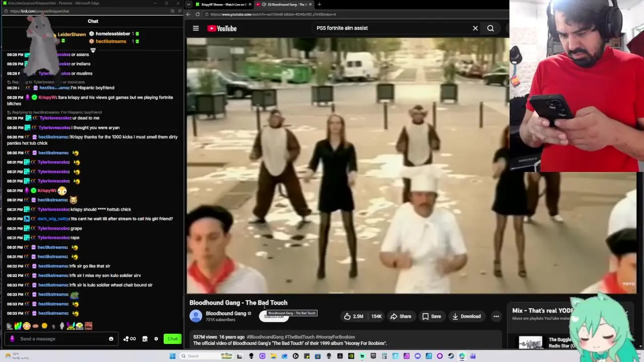Open Steam from the taskbar

pos(451,356)
